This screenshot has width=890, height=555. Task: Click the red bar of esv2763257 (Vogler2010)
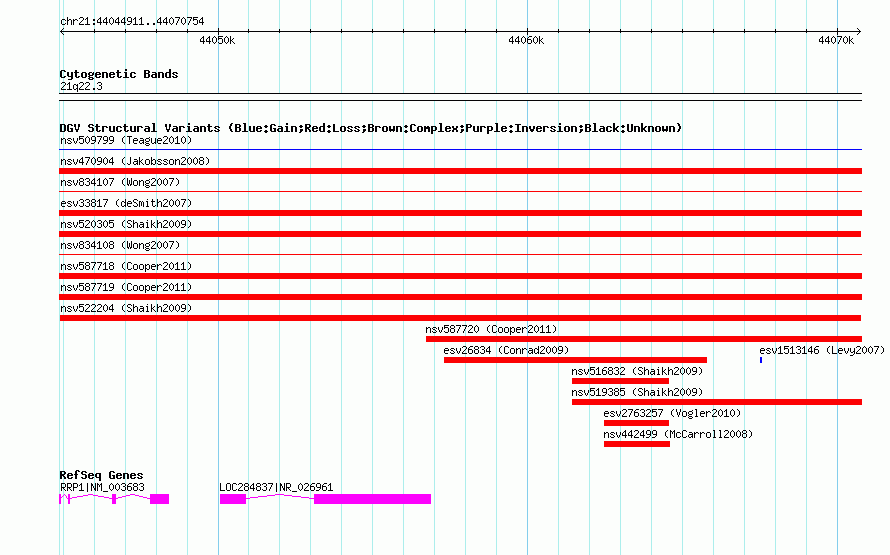[x=636, y=423]
